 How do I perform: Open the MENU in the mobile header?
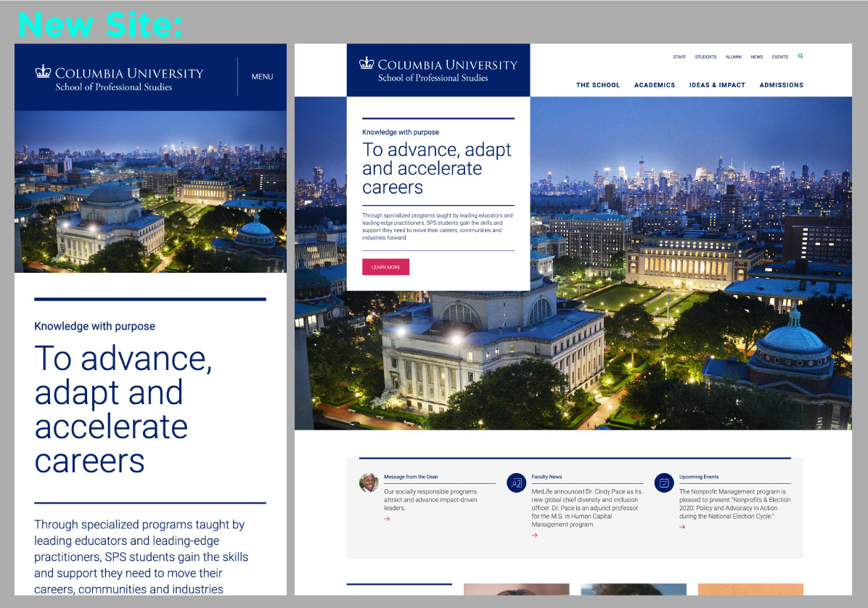tap(263, 77)
